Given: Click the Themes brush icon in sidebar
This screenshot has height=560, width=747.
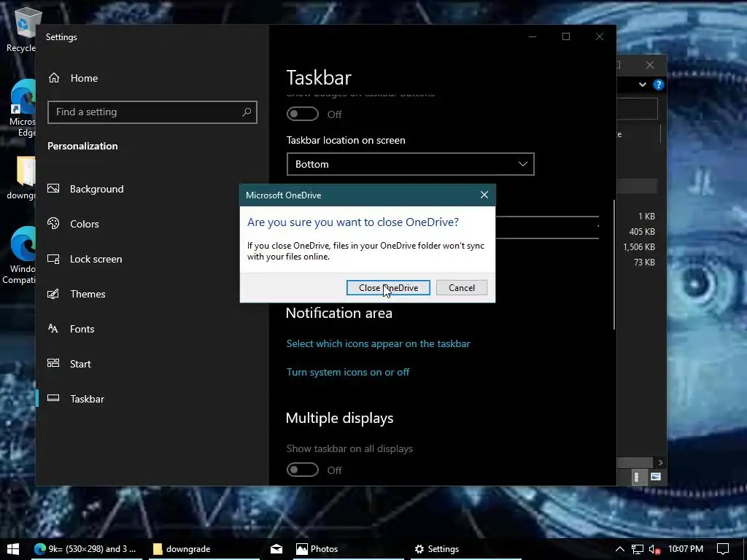Looking at the screenshot, I should tap(53, 293).
